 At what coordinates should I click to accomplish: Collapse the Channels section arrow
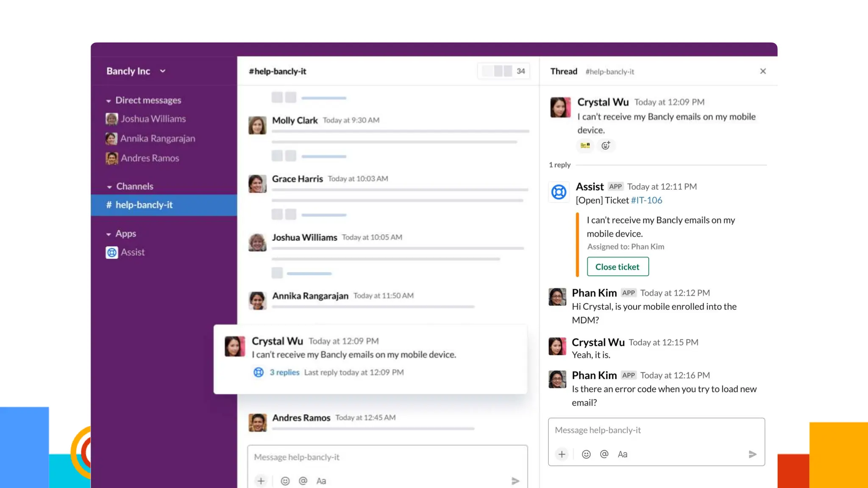109,187
